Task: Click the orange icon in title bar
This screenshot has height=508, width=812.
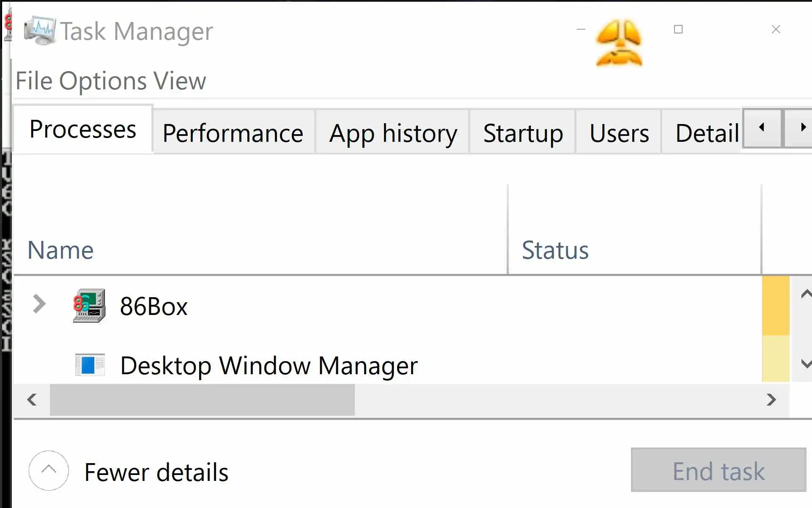Action: pos(619,43)
